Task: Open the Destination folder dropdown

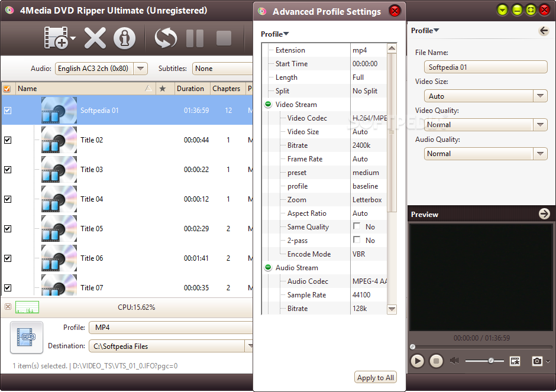Action: click(x=250, y=346)
